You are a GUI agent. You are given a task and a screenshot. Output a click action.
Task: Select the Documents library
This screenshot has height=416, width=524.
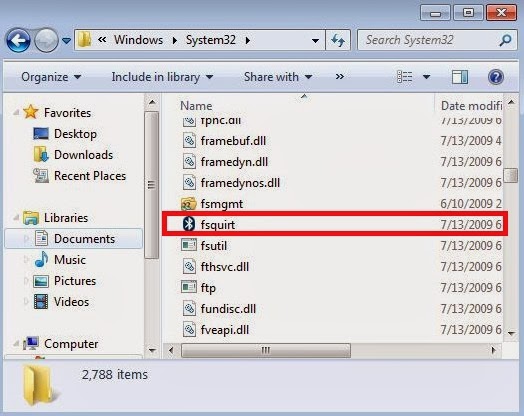pos(74,239)
